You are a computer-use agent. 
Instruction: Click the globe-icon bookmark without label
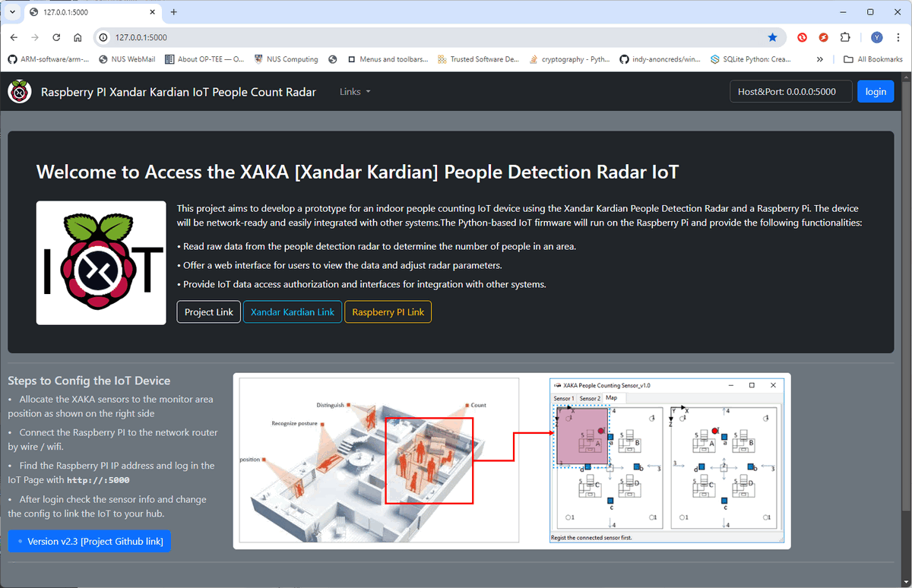[333, 59]
